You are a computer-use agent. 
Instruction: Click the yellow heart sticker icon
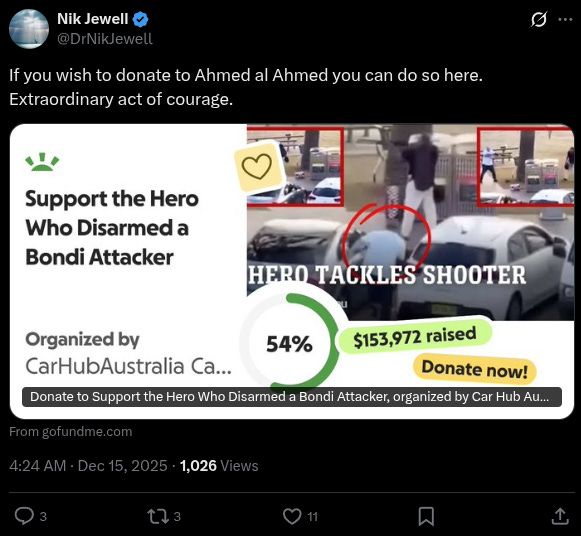(257, 167)
